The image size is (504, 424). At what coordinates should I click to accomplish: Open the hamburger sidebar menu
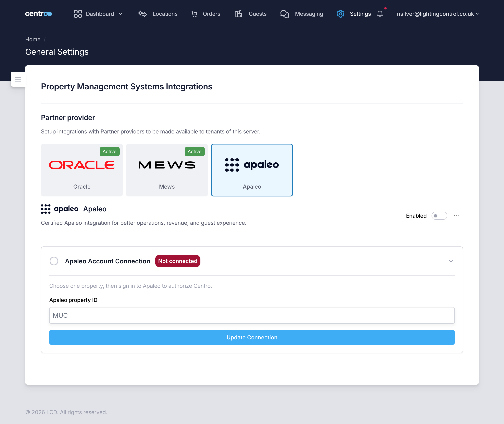[18, 79]
